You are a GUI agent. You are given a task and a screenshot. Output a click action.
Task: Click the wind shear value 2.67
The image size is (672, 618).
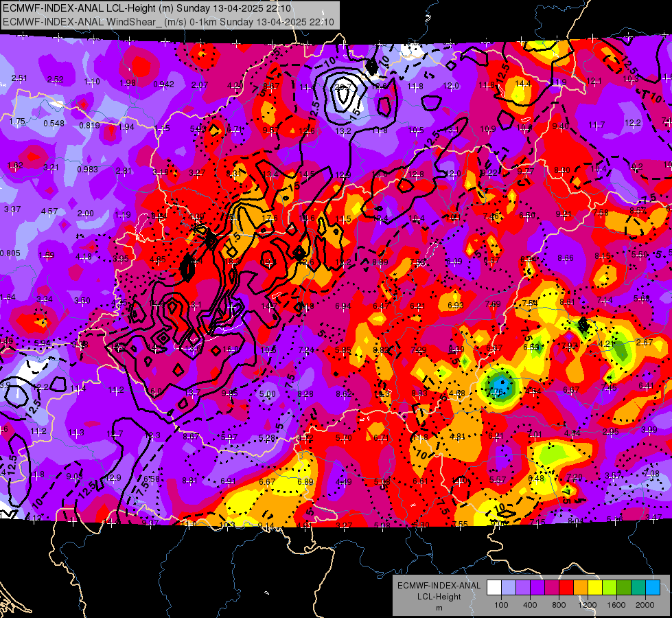click(x=645, y=342)
